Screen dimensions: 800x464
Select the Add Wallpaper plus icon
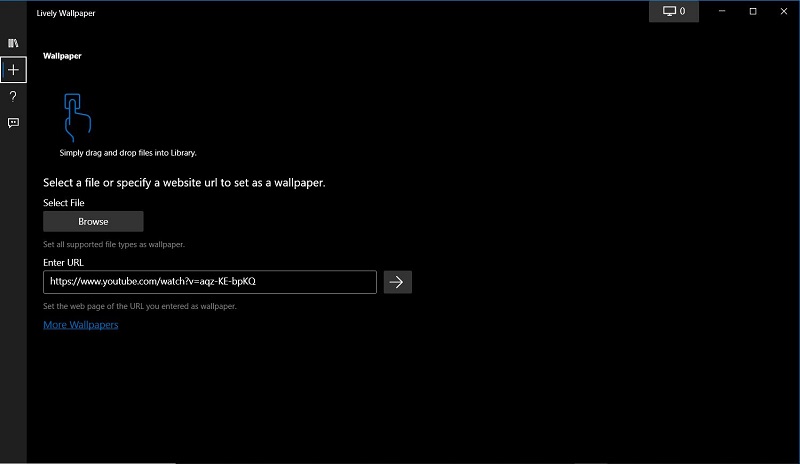tap(13, 70)
